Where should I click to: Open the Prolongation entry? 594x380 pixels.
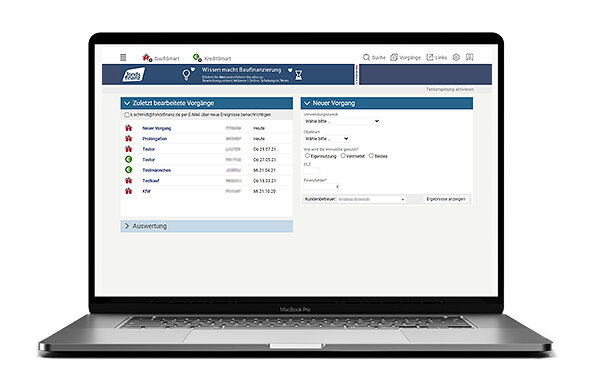[x=155, y=139]
